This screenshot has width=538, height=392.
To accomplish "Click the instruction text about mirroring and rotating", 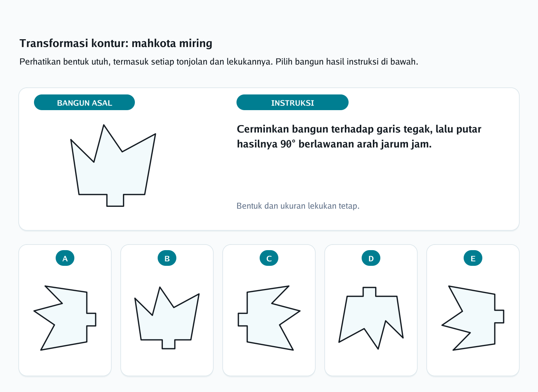I will point(359,137).
